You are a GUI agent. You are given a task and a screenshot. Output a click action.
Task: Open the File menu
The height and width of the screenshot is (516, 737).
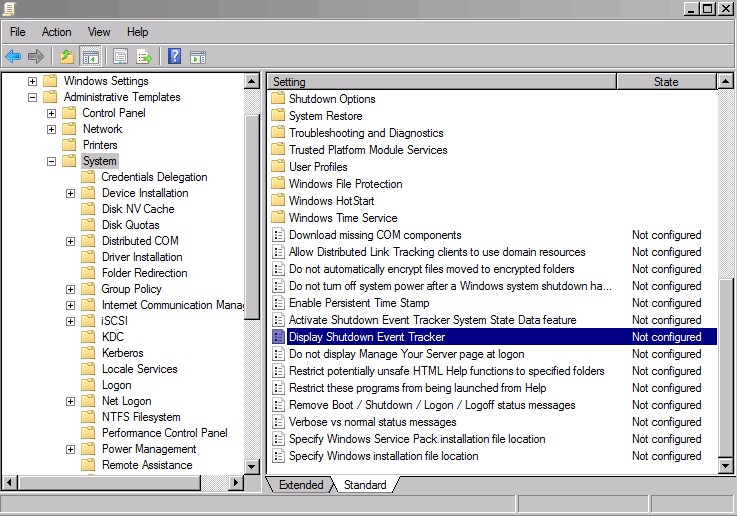coord(18,31)
